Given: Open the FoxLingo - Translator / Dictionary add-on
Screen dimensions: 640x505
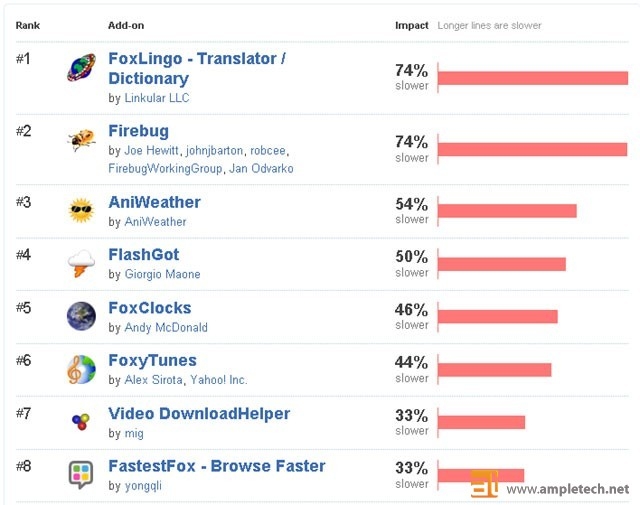Looking at the screenshot, I should 197,68.
